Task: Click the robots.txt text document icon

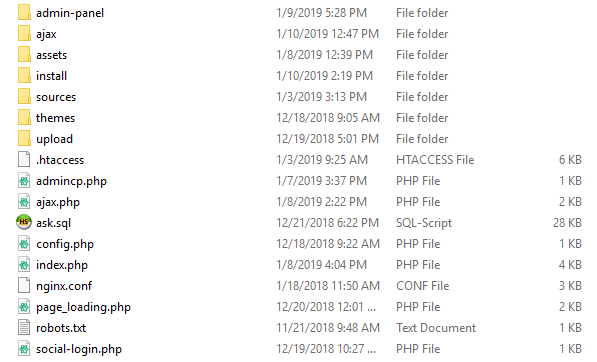Action: pos(24,327)
